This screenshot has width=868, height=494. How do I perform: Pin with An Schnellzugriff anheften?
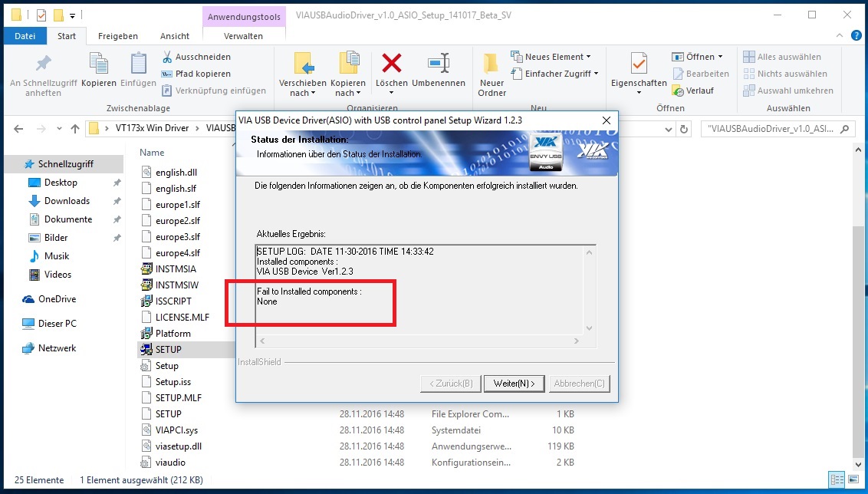pyautogui.click(x=43, y=74)
